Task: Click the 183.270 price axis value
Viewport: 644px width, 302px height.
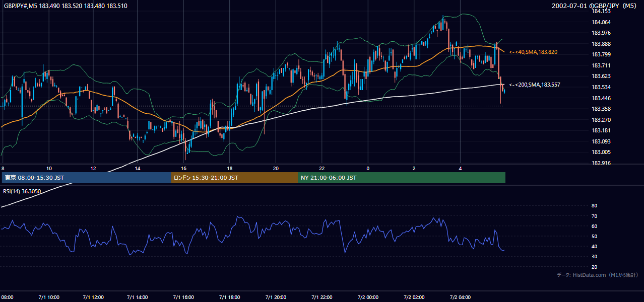Action: click(601, 120)
